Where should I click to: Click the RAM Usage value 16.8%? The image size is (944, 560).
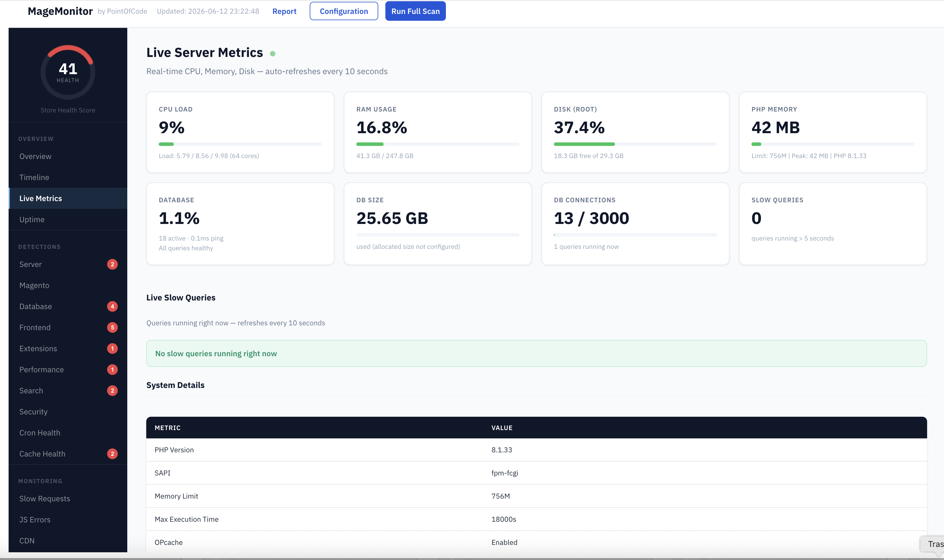click(382, 128)
